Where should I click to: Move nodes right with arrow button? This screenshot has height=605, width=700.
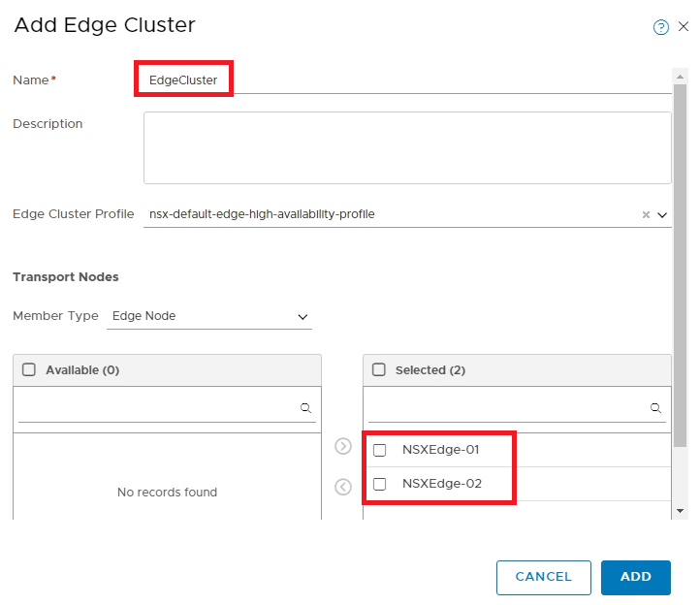tap(343, 446)
